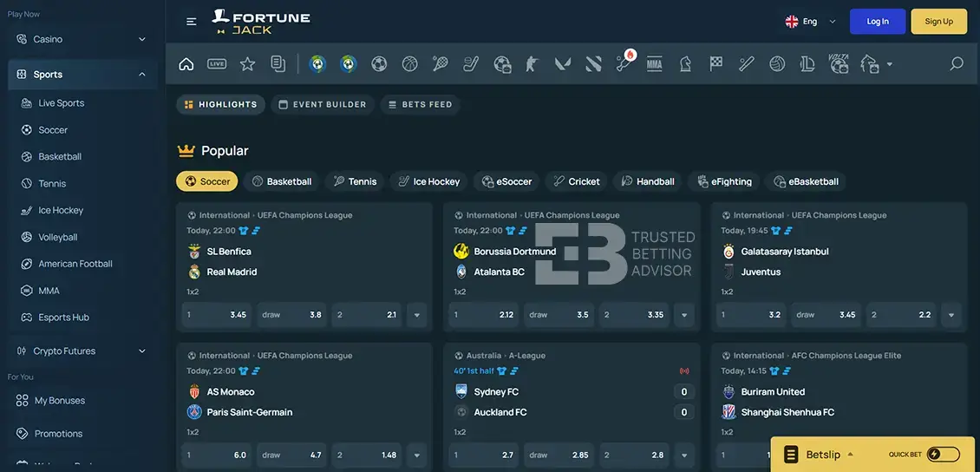This screenshot has width=980, height=472.
Task: Select the chess knight icon
Action: pyautogui.click(x=685, y=63)
